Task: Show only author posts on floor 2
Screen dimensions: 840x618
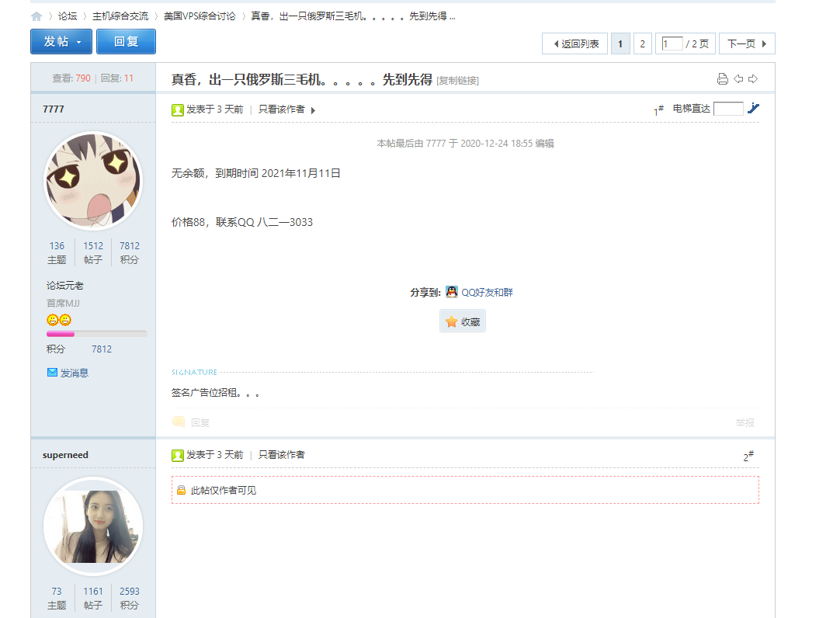Action: (281, 455)
